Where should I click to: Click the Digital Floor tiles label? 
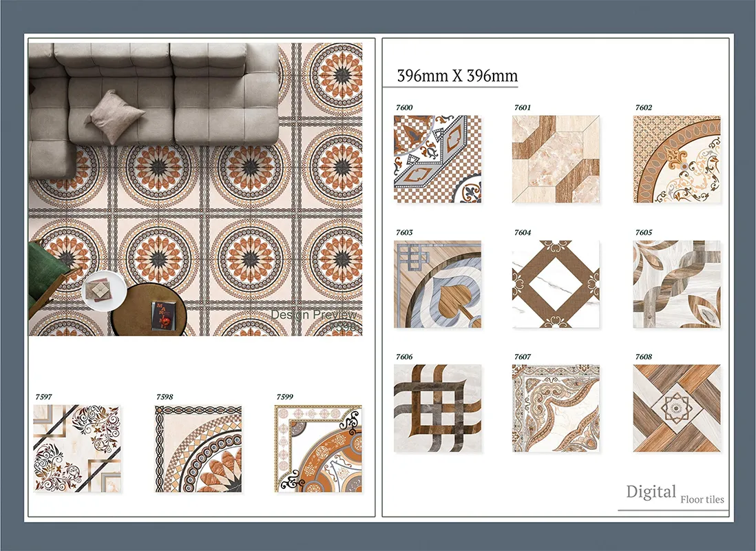(674, 493)
